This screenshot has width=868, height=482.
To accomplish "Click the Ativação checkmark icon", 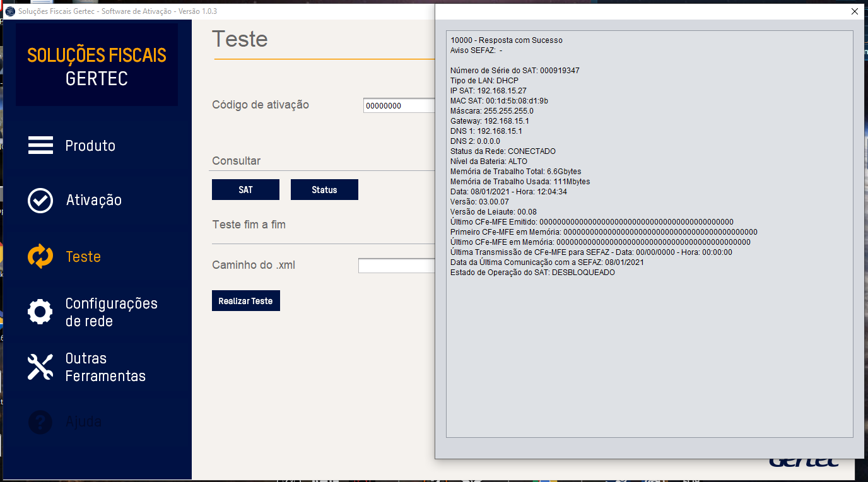I will click(x=40, y=200).
